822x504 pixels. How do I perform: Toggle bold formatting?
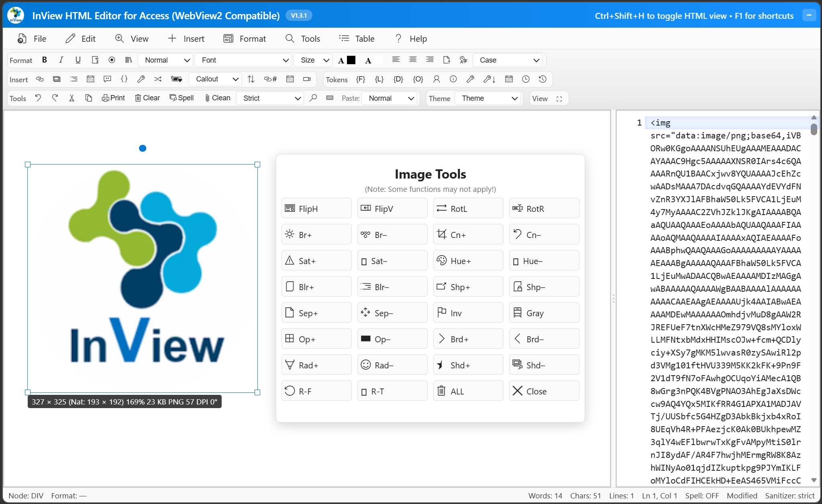45,60
